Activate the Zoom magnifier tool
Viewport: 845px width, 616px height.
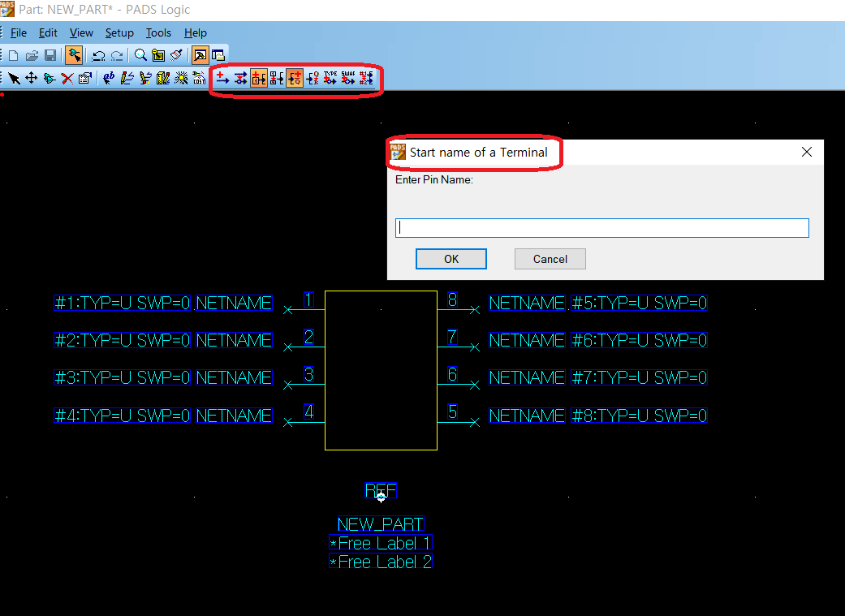140,55
